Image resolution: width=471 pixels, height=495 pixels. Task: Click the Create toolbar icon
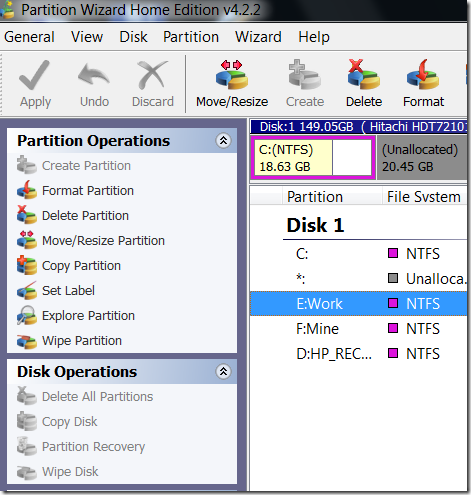tap(305, 75)
